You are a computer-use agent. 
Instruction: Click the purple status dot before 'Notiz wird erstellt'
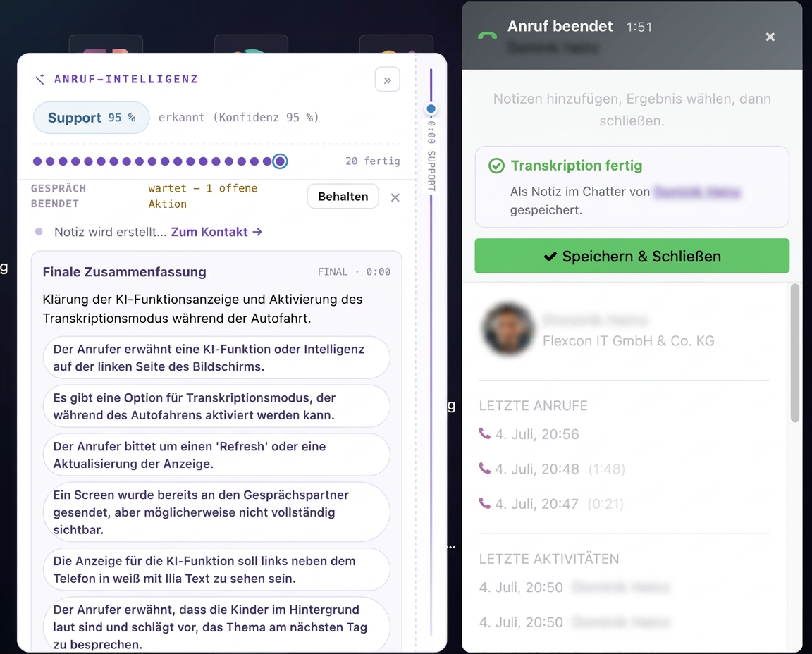[x=39, y=231]
